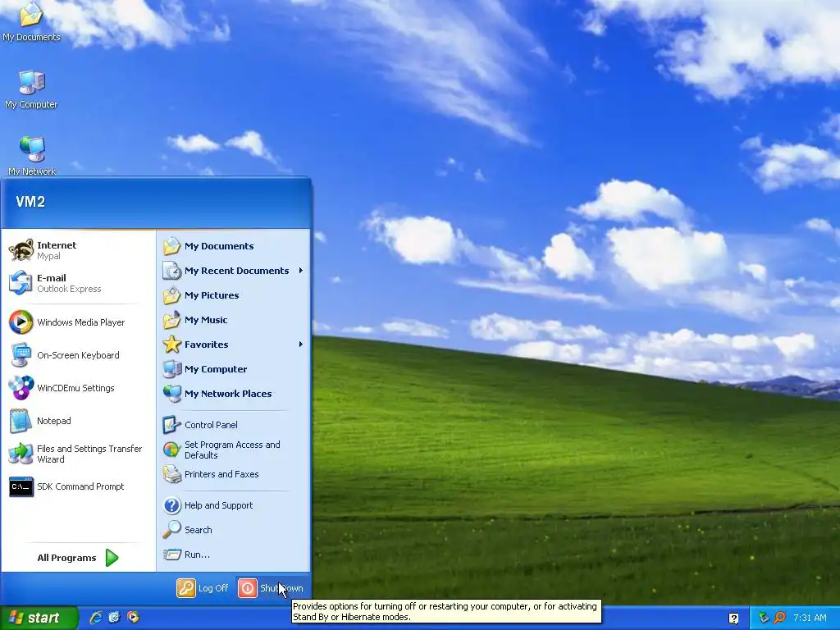Start the On-Screen Keyboard icon
The width and height of the screenshot is (840, 630).
coord(21,354)
